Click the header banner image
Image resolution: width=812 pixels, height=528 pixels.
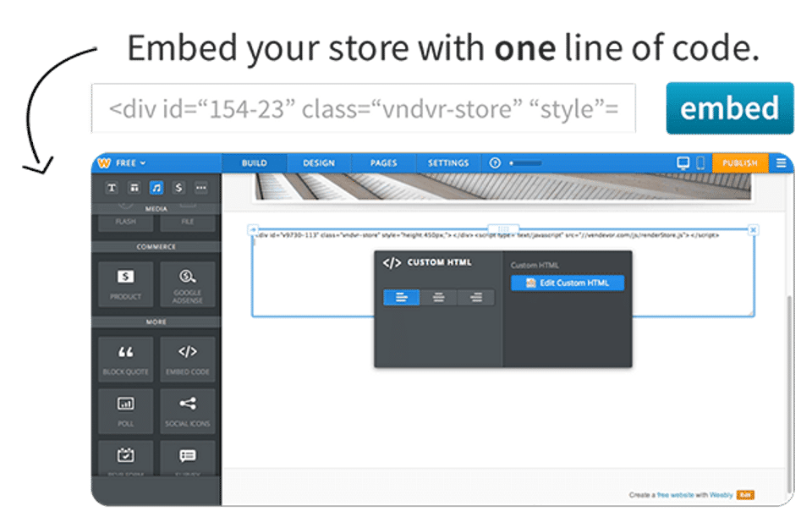pyautogui.click(x=502, y=186)
